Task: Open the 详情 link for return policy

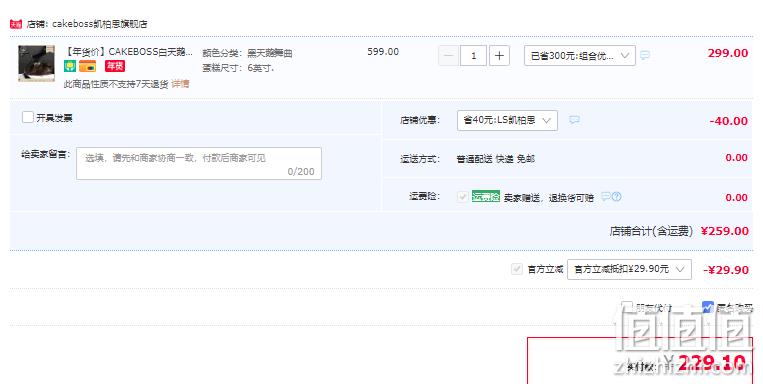Action: pyautogui.click(x=180, y=84)
